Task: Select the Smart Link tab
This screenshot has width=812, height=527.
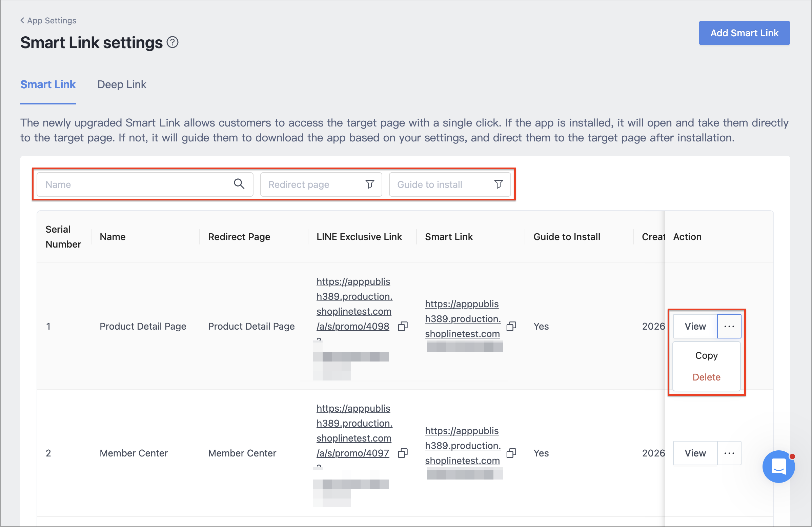Action: (48, 84)
